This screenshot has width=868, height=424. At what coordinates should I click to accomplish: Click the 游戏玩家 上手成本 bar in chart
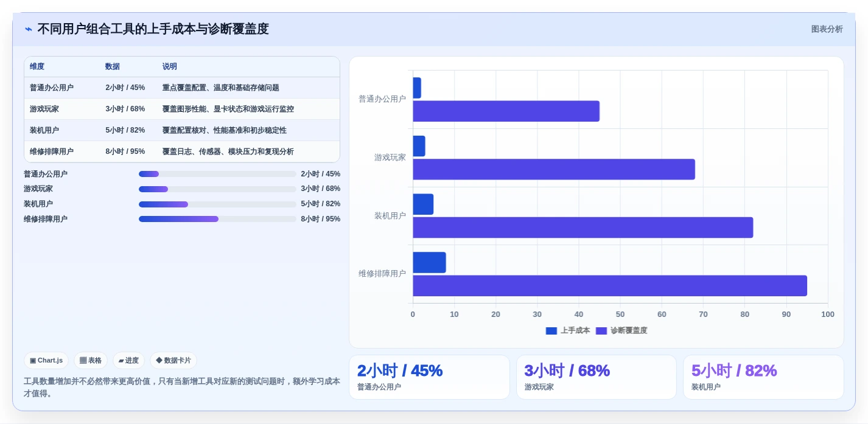[419, 146]
